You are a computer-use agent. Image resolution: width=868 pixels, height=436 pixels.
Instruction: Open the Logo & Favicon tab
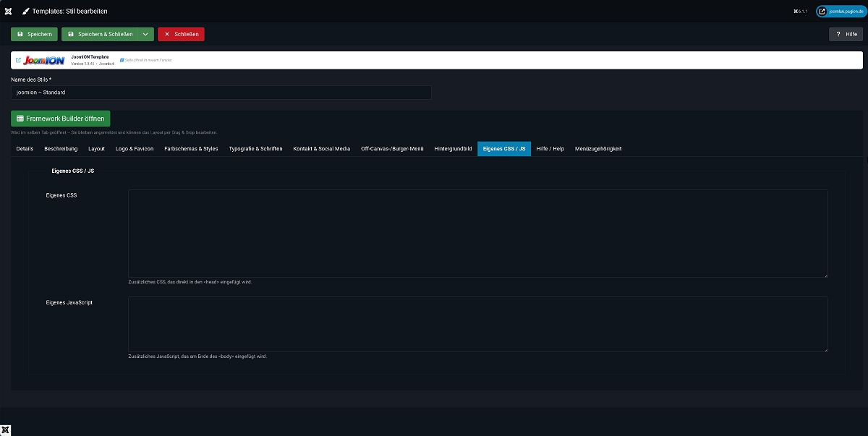pos(135,149)
